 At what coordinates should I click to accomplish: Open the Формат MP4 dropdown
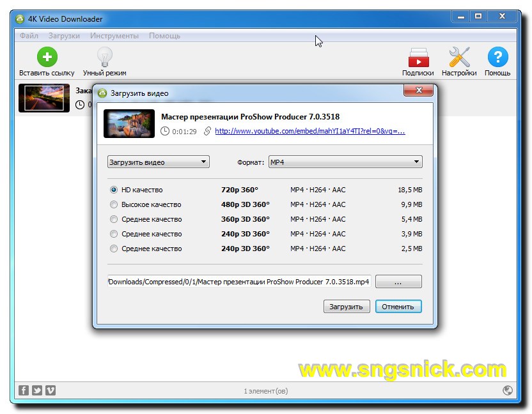pos(345,162)
